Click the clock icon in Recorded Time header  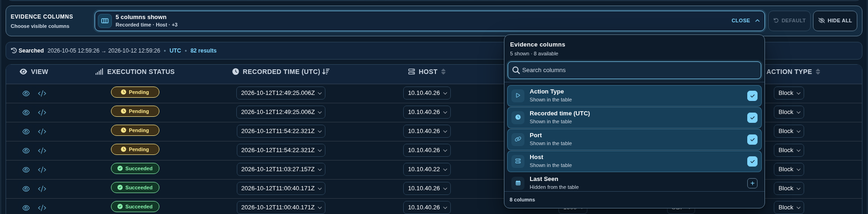[235, 72]
